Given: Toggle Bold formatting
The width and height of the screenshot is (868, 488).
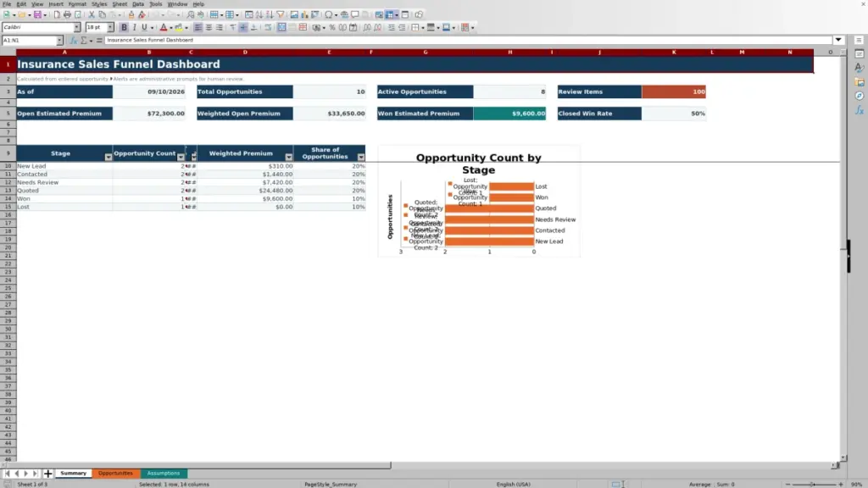Looking at the screenshot, I should point(124,27).
